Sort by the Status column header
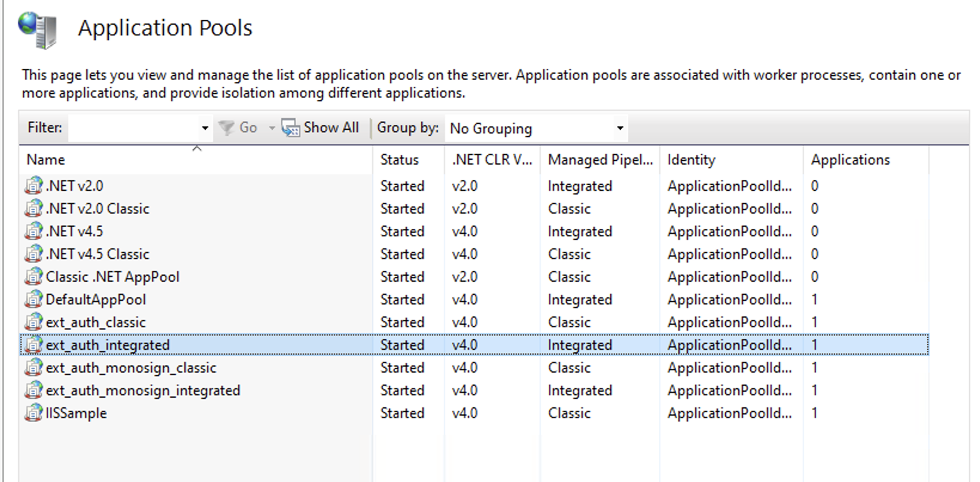 [399, 160]
